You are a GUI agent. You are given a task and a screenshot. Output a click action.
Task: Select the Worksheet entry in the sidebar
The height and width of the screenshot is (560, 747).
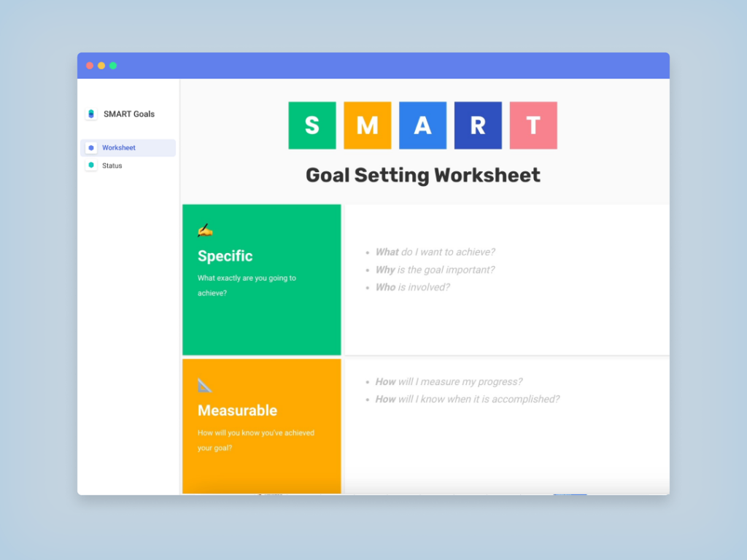(119, 147)
